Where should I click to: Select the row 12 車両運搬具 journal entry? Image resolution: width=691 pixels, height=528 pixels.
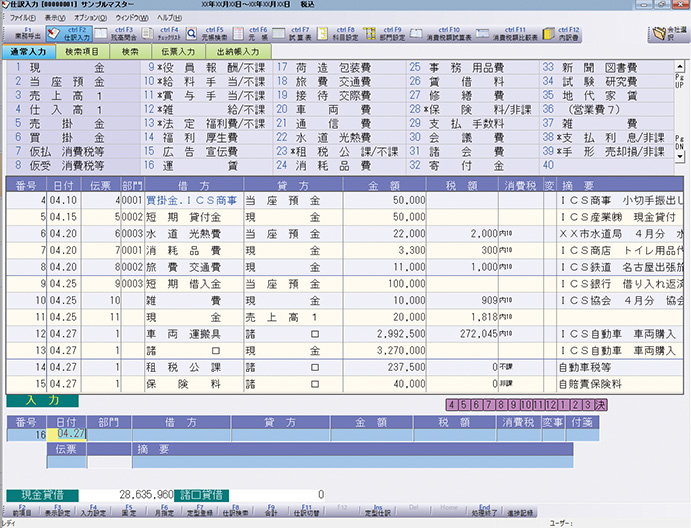point(300,331)
